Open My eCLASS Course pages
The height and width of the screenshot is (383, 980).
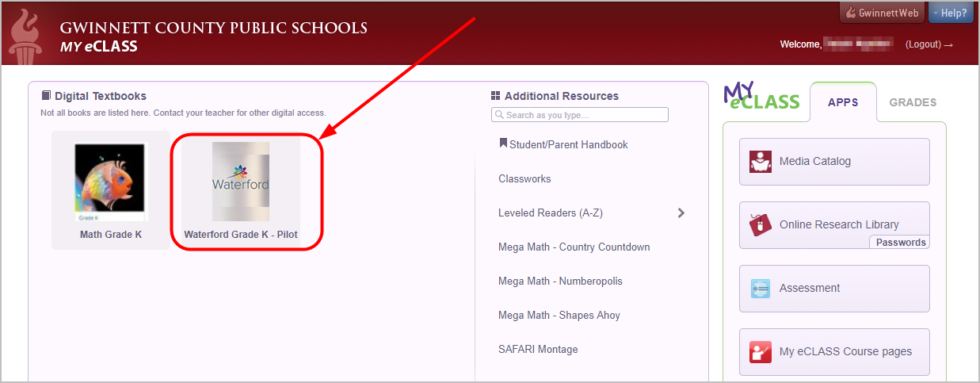coord(834,352)
